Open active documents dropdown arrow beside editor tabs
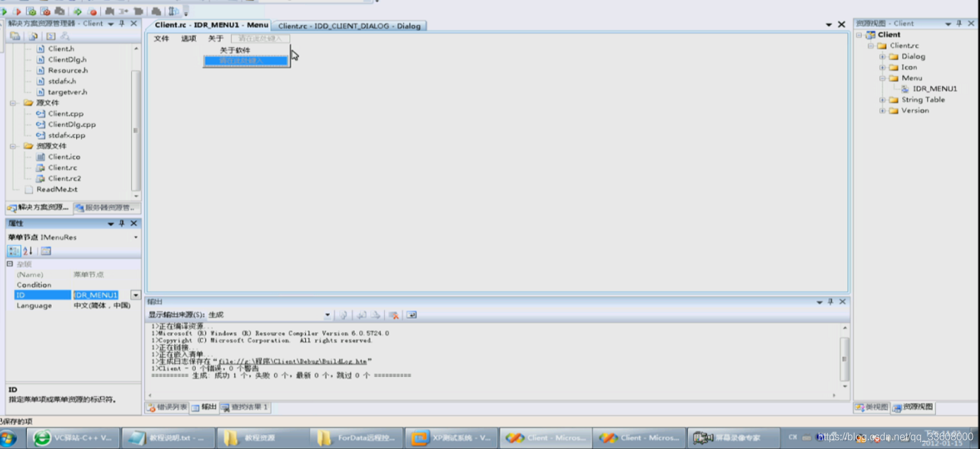Screen dimensions: 980x449 [829, 25]
